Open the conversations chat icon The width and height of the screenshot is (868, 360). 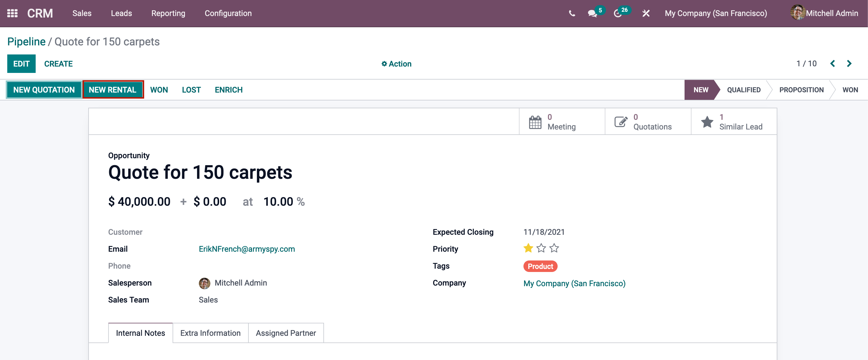[592, 14]
